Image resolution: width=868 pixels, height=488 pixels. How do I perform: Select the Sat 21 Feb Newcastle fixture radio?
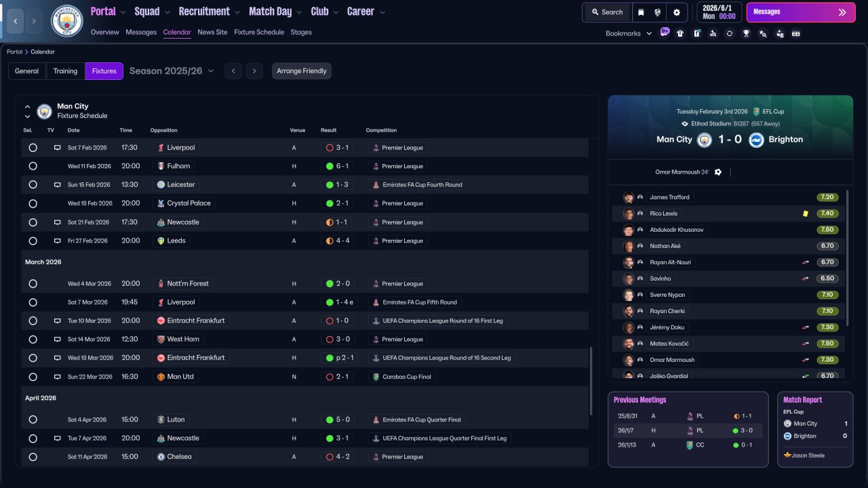point(33,222)
